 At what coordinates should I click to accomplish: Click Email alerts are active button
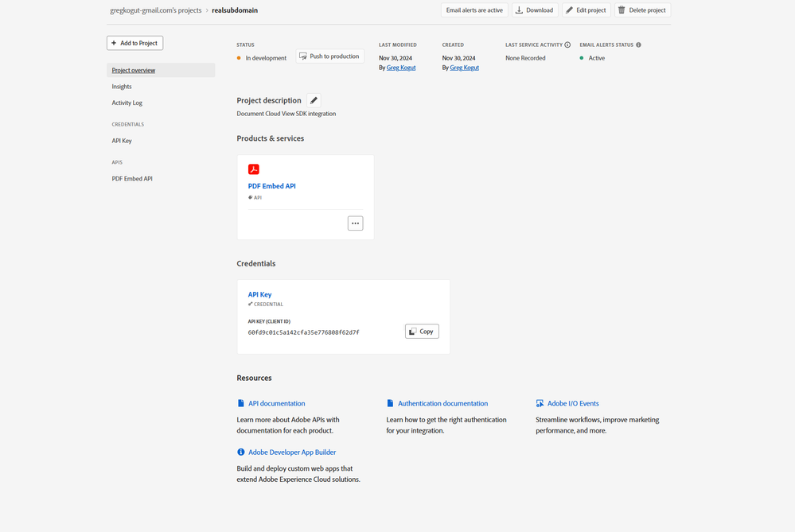coord(474,10)
